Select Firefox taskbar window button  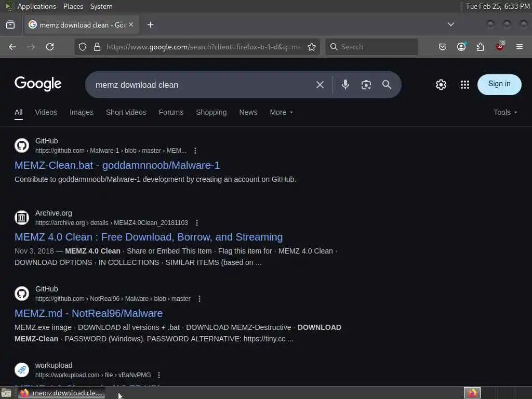coord(62,393)
